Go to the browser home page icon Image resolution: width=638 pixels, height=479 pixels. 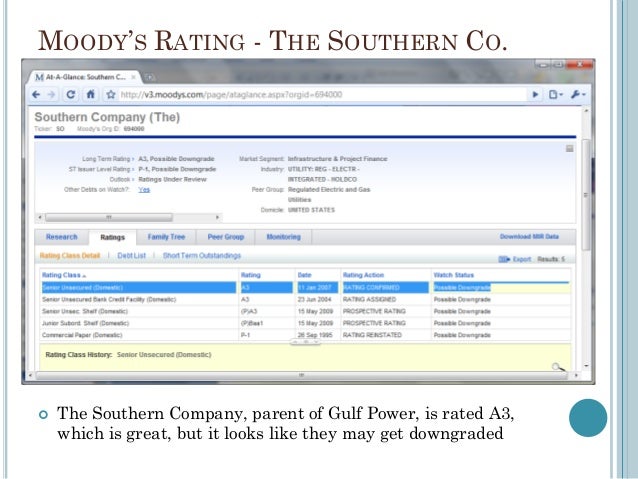(x=90, y=94)
